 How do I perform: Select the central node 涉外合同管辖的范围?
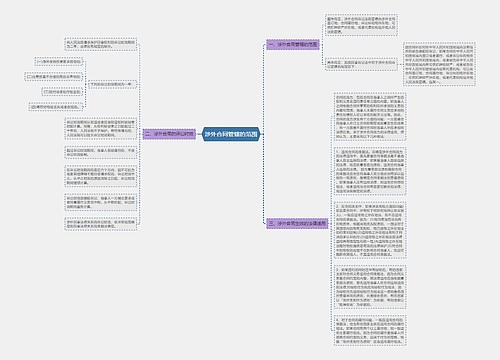coord(231,134)
